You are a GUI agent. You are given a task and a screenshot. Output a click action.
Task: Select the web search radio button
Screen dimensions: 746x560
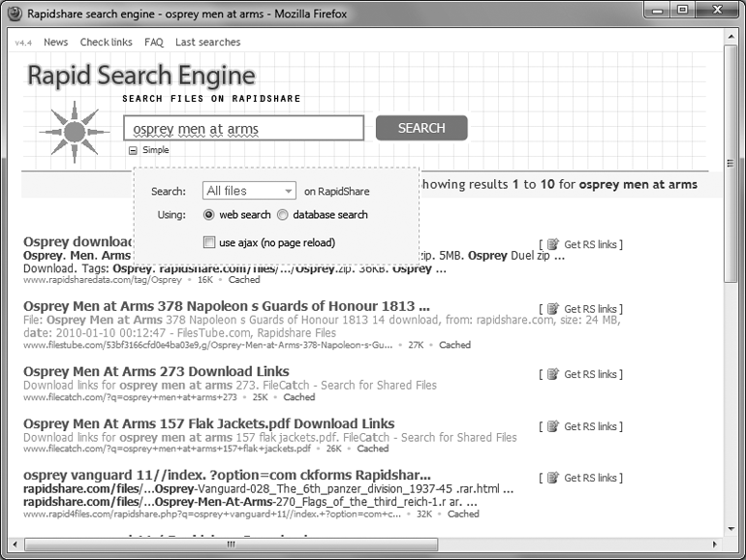pyautogui.click(x=209, y=215)
